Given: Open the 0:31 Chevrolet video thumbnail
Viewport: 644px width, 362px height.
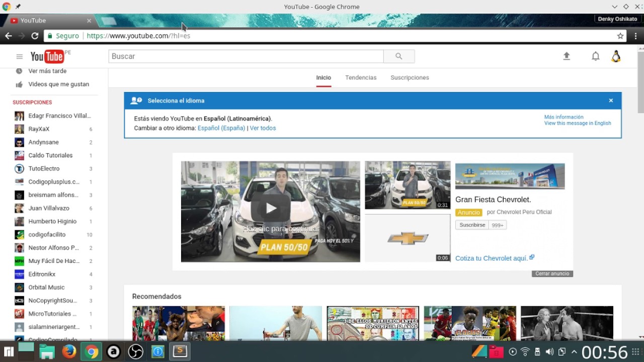Looking at the screenshot, I should pos(408,185).
